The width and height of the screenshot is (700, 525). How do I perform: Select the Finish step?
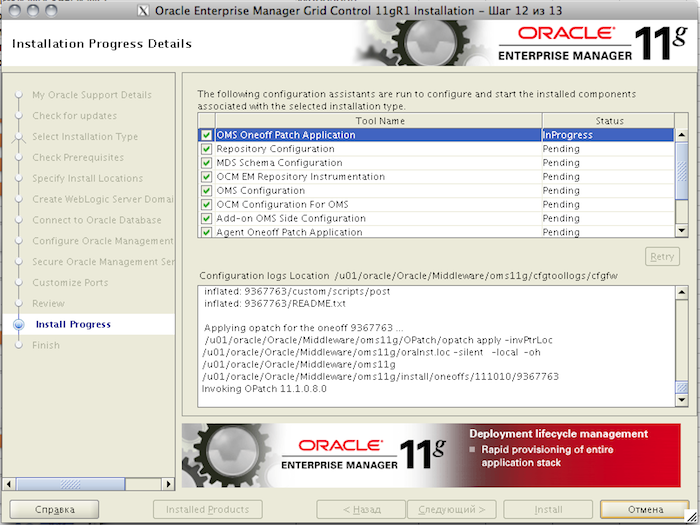pos(46,345)
